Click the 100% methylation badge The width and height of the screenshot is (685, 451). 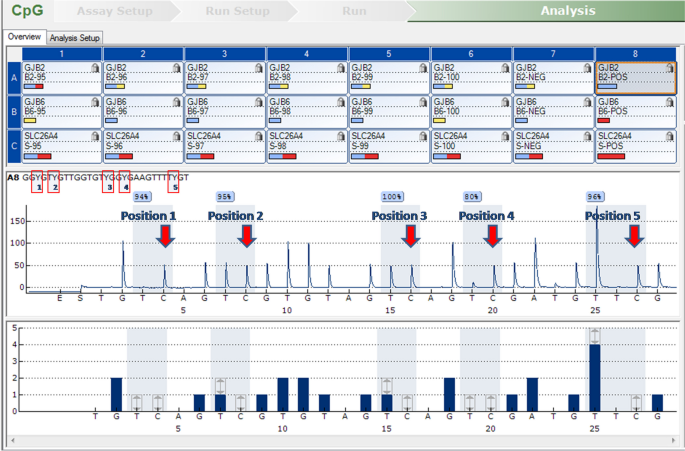click(x=391, y=197)
